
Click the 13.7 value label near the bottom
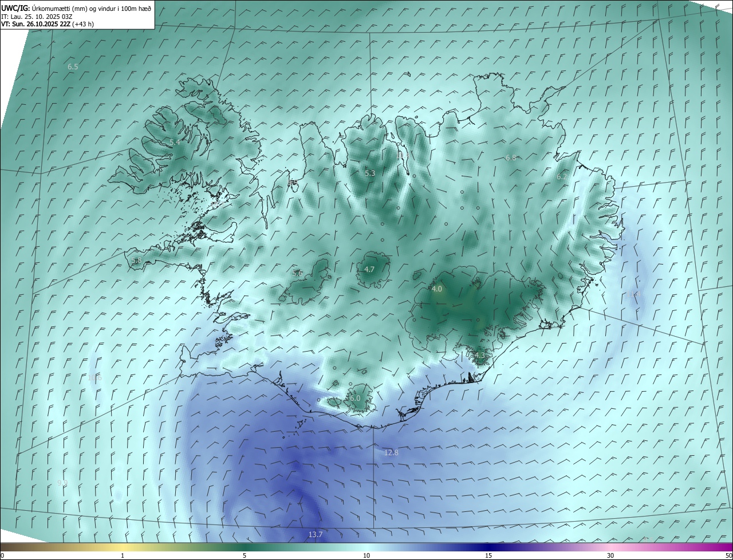(316, 535)
